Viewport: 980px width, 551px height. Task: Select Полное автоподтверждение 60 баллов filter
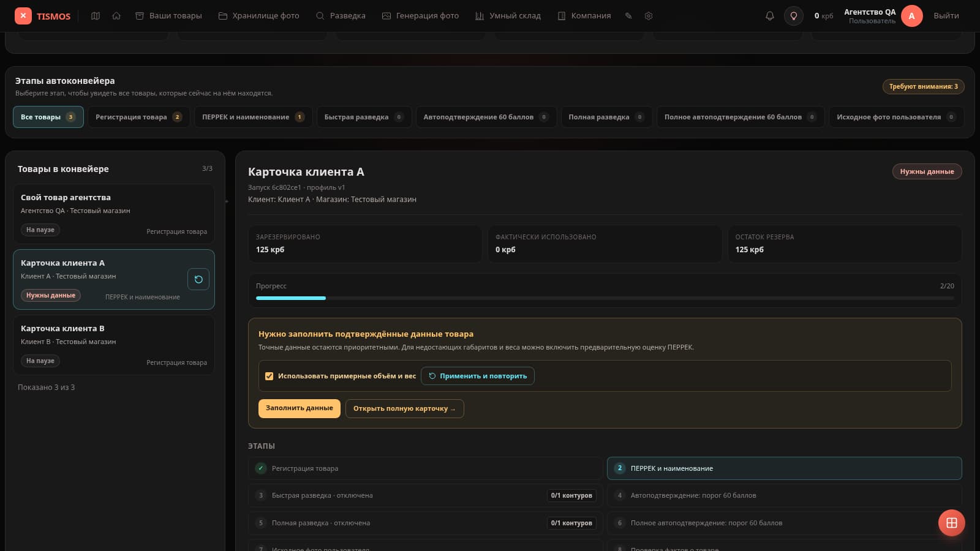741,117
